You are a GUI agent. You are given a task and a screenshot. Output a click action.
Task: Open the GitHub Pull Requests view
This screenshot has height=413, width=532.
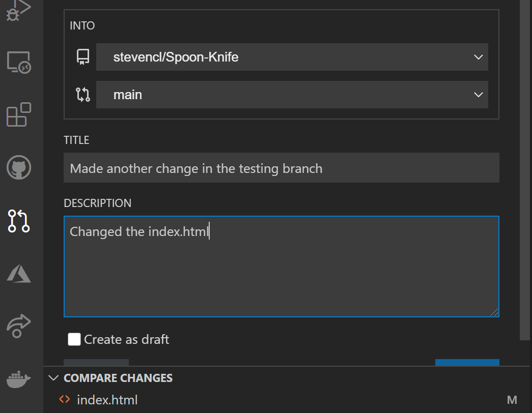19,221
